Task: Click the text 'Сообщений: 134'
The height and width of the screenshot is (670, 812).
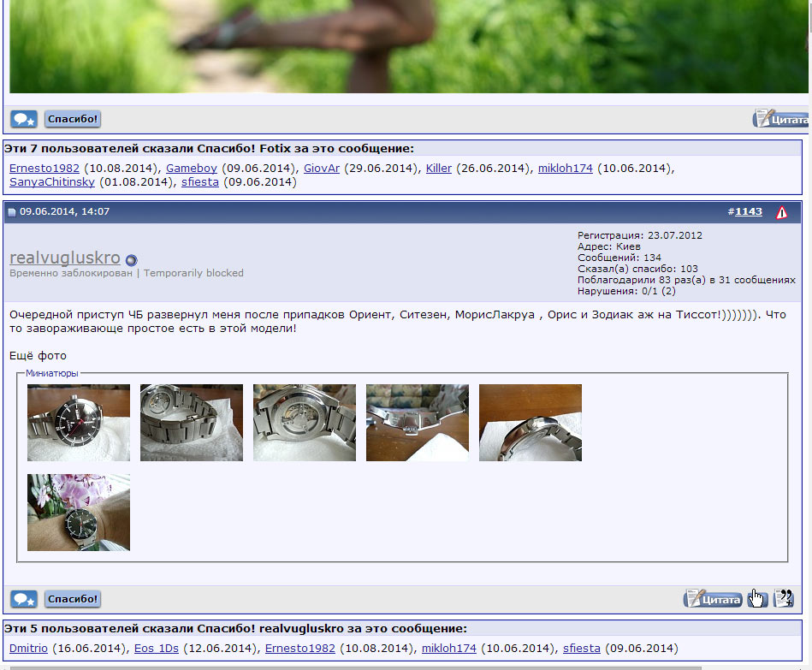Action: pyautogui.click(x=619, y=258)
